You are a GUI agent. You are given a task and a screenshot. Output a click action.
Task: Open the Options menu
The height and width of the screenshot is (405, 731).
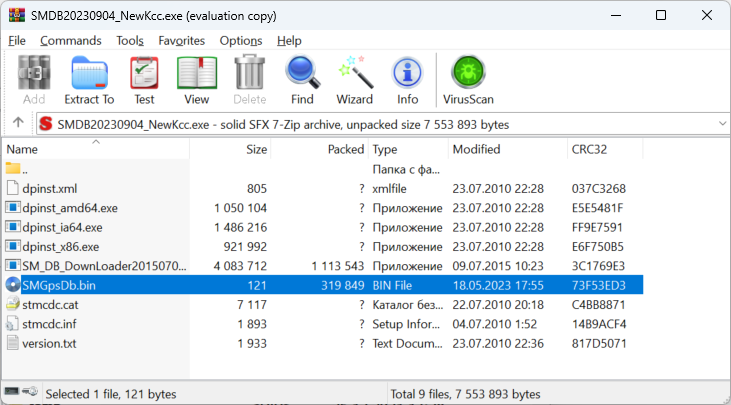coord(241,40)
